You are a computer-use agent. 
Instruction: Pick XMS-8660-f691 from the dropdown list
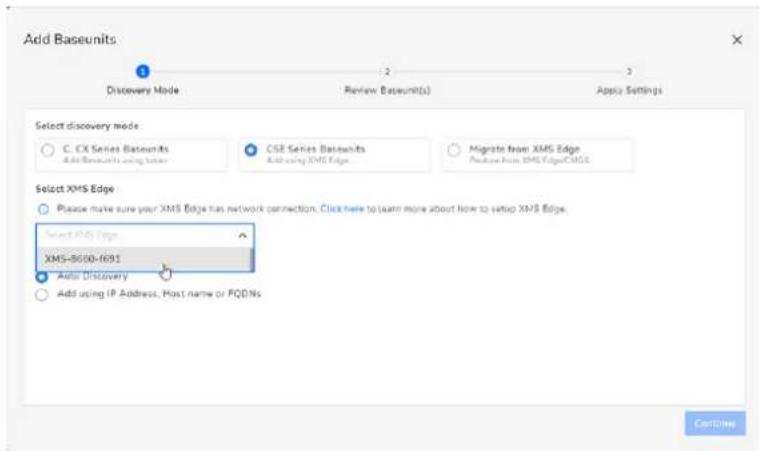click(x=144, y=259)
